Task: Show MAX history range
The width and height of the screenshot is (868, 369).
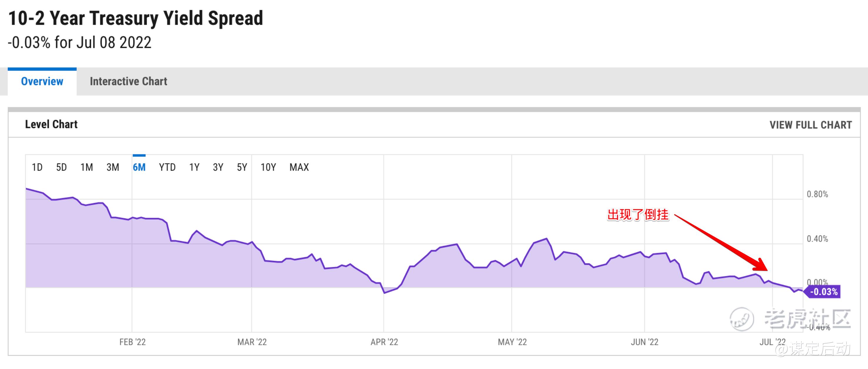Action: pos(299,167)
